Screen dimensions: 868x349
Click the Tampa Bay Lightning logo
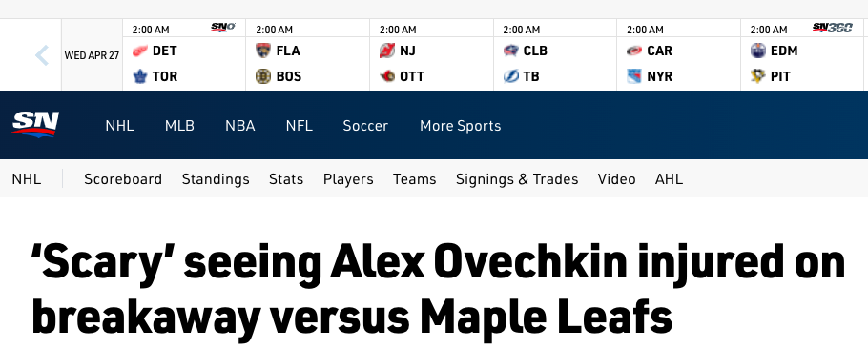tap(511, 76)
